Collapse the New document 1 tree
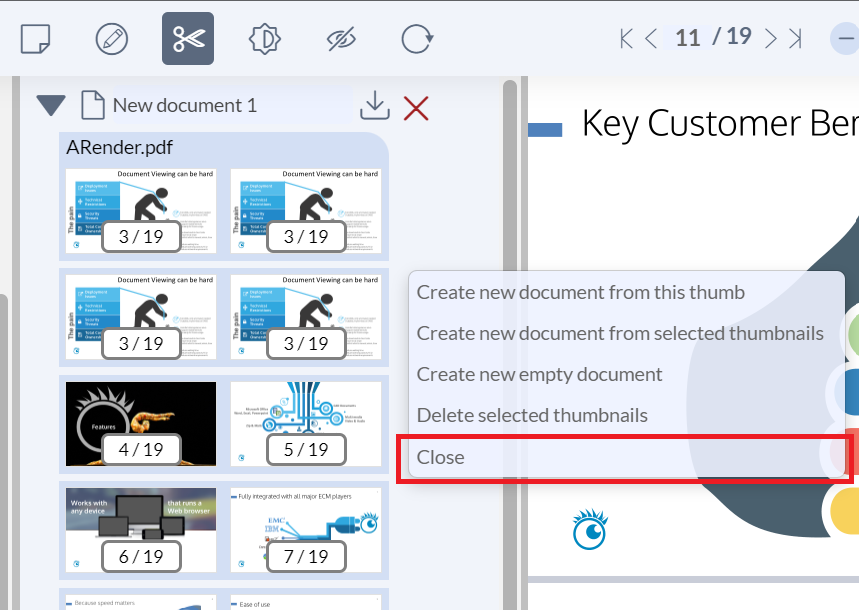Screen dimensions: 859x610 tap(50, 106)
